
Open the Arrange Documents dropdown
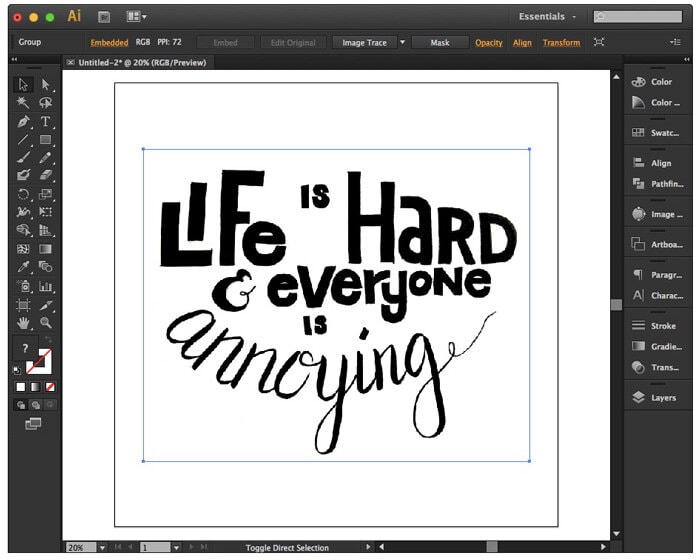coord(136,17)
